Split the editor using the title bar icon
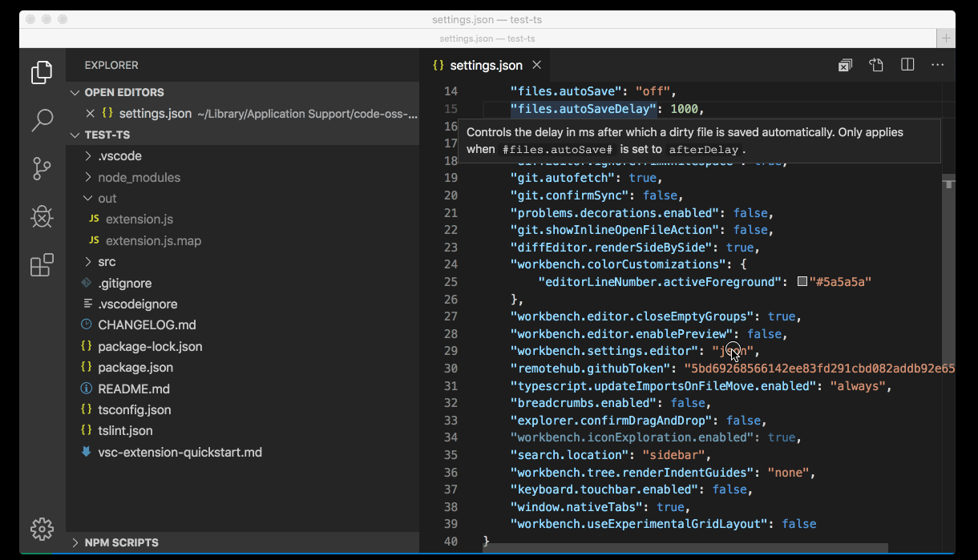978x560 pixels. pyautogui.click(x=907, y=65)
